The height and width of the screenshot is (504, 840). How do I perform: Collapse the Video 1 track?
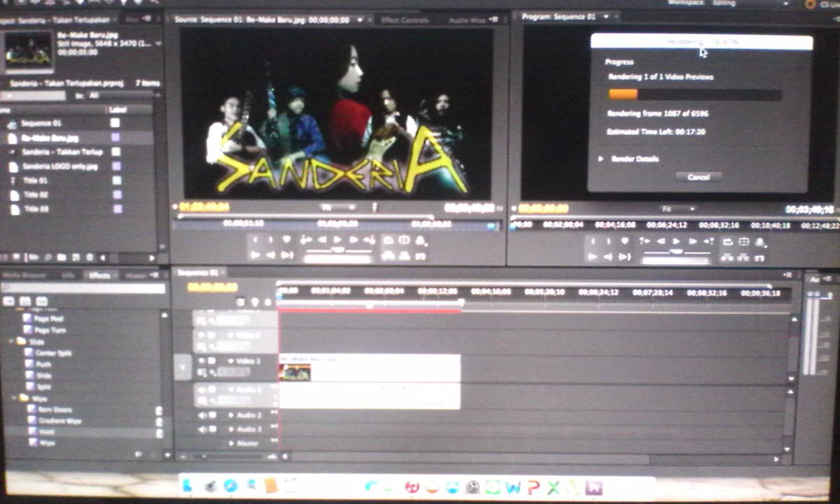(231, 361)
